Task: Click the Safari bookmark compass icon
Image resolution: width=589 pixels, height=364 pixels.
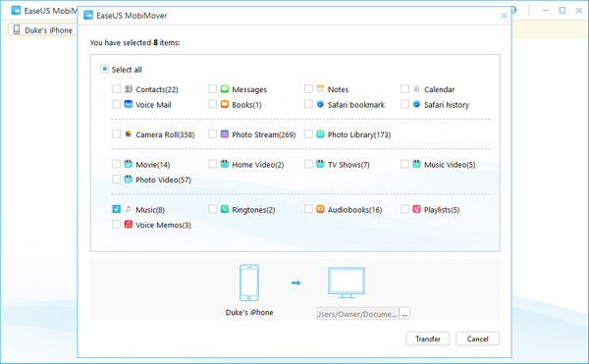Action: pos(320,104)
